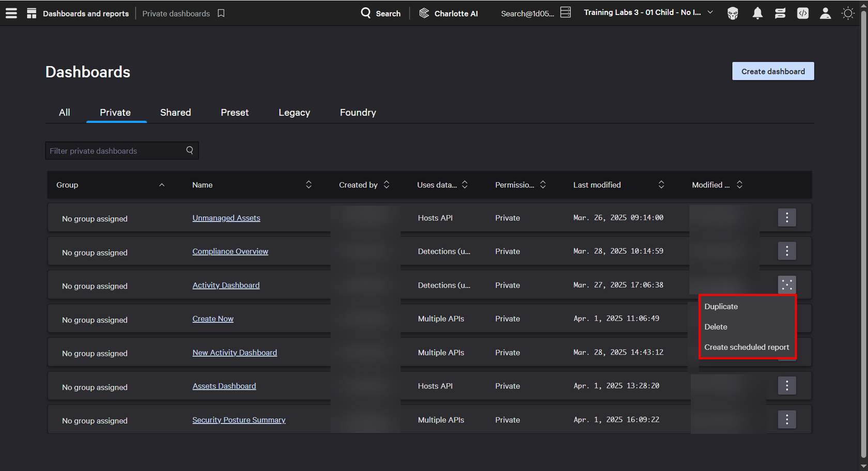Click the code snippet icon in header
Screen dimensions: 868x471
[802, 13]
